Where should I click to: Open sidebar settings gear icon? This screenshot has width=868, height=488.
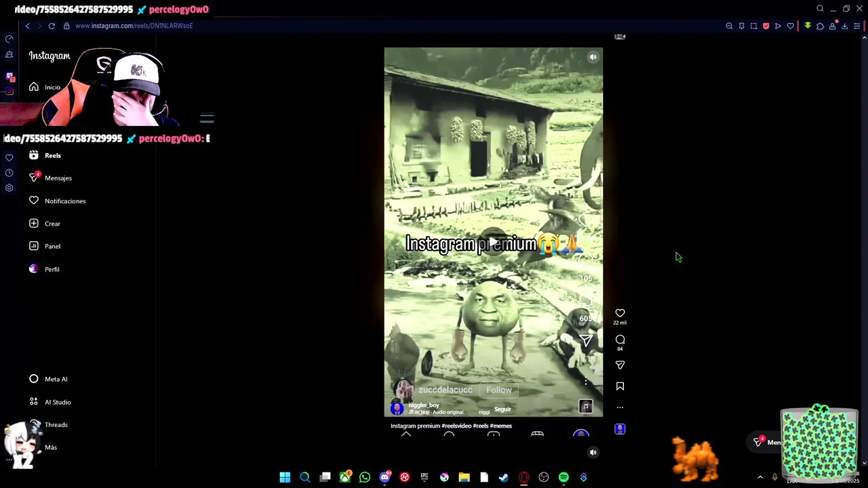tap(9, 188)
